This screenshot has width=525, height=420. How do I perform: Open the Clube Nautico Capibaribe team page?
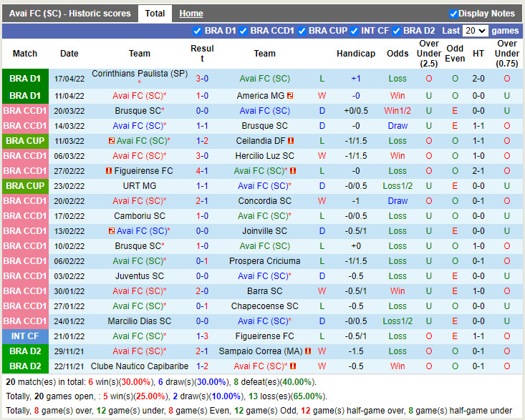pos(140,366)
